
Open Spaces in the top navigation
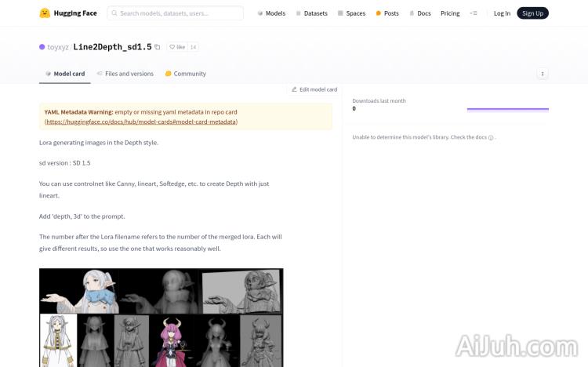(x=351, y=13)
